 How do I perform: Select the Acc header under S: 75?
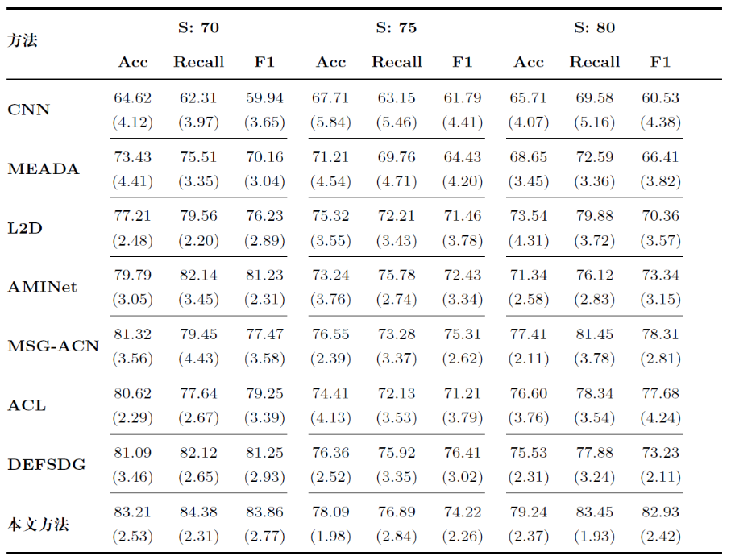pos(331,62)
